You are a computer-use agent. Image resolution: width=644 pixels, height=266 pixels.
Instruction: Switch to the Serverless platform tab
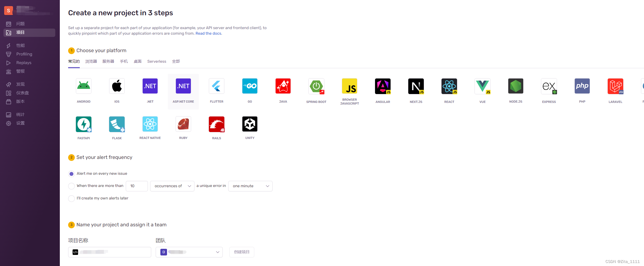pos(157,61)
